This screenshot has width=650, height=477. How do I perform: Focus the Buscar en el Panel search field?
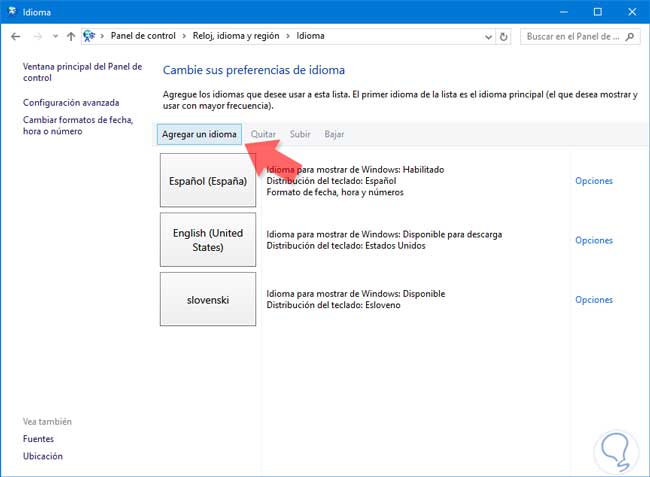(x=580, y=36)
